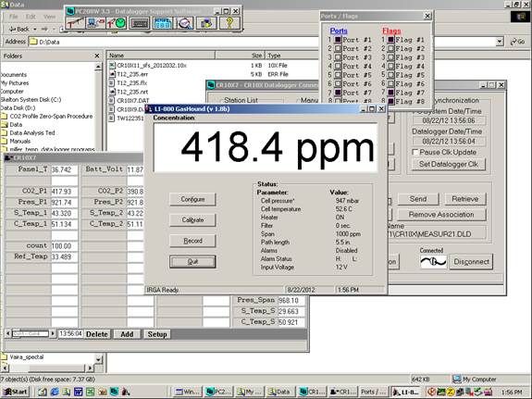Viewport: 532px width, 399px height.
Task: Open the File menu in Explorer
Action: click(x=14, y=17)
